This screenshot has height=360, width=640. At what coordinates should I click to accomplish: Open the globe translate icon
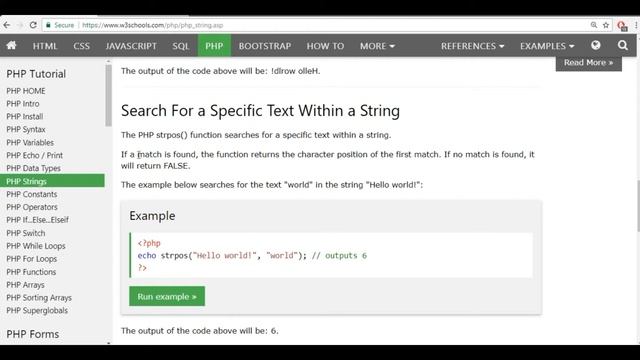point(596,45)
